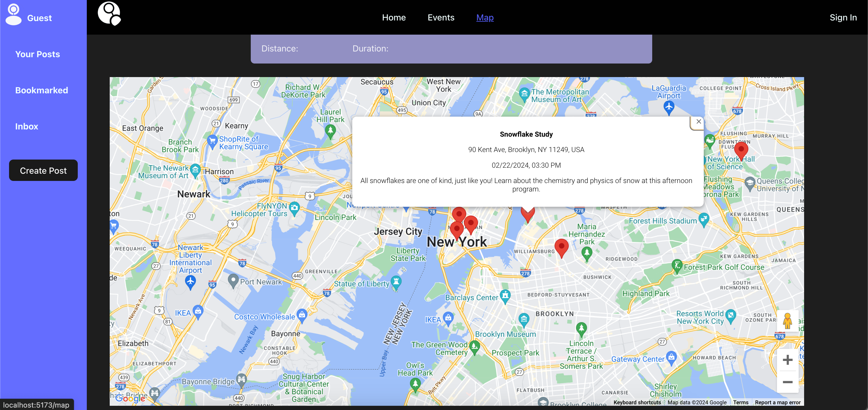Click the Sign In link

pyautogui.click(x=843, y=17)
